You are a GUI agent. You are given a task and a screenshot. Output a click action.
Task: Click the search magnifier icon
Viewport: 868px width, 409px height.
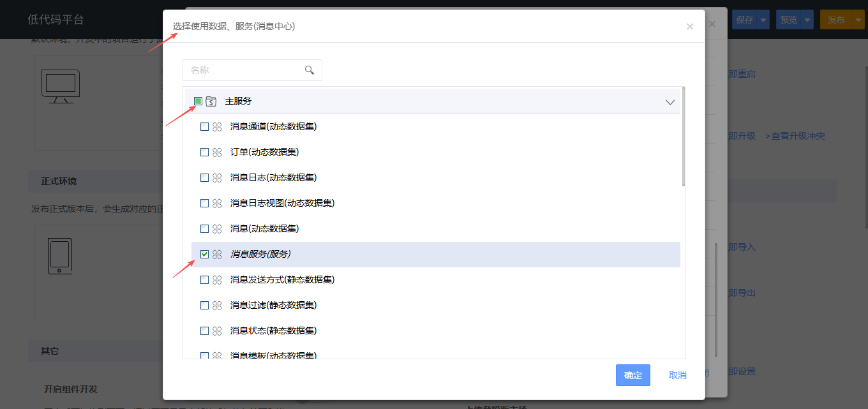(x=310, y=70)
